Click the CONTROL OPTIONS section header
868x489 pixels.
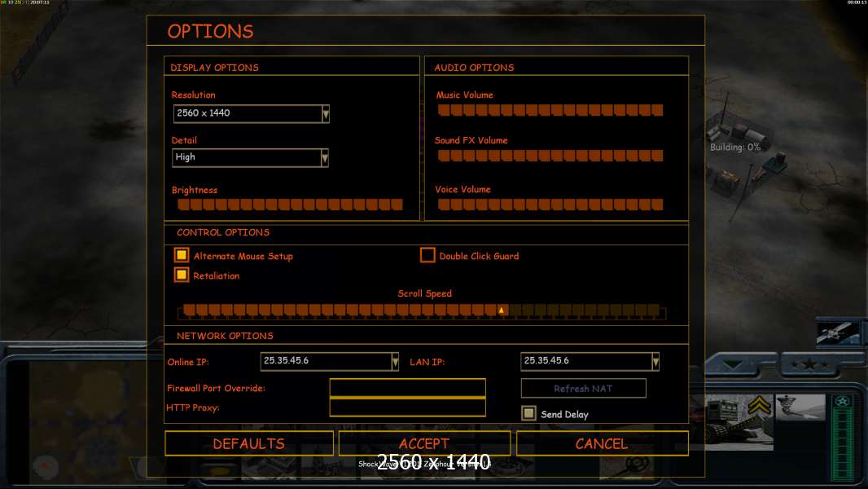(x=223, y=232)
